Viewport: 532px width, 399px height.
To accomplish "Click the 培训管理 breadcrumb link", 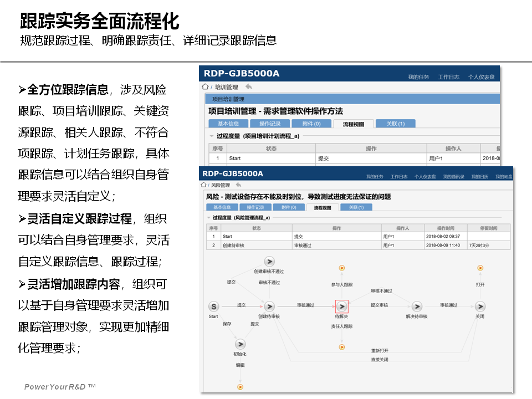I will click(x=226, y=87).
